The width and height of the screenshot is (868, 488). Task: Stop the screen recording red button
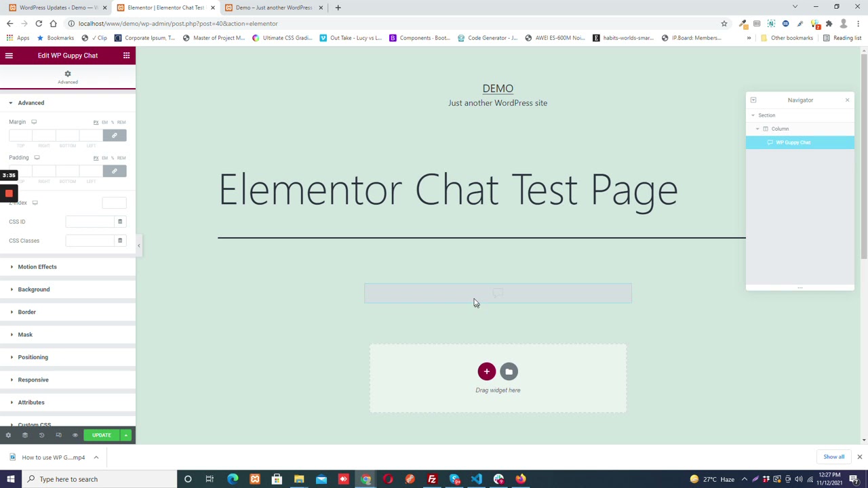[9, 194]
